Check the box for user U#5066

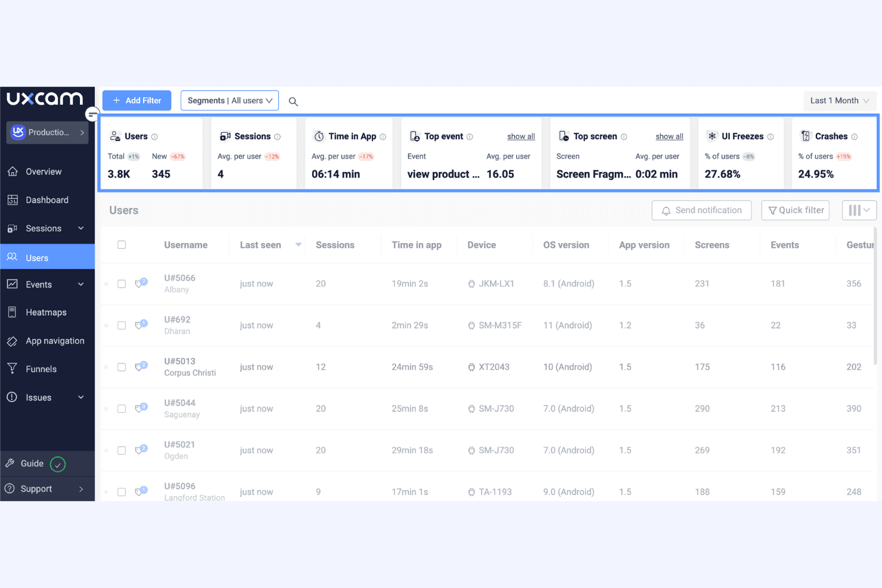click(122, 284)
